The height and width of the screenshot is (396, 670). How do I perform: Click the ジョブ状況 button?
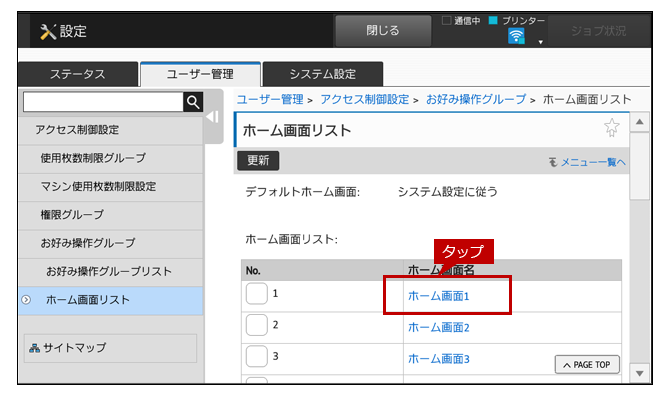pyautogui.click(x=598, y=31)
